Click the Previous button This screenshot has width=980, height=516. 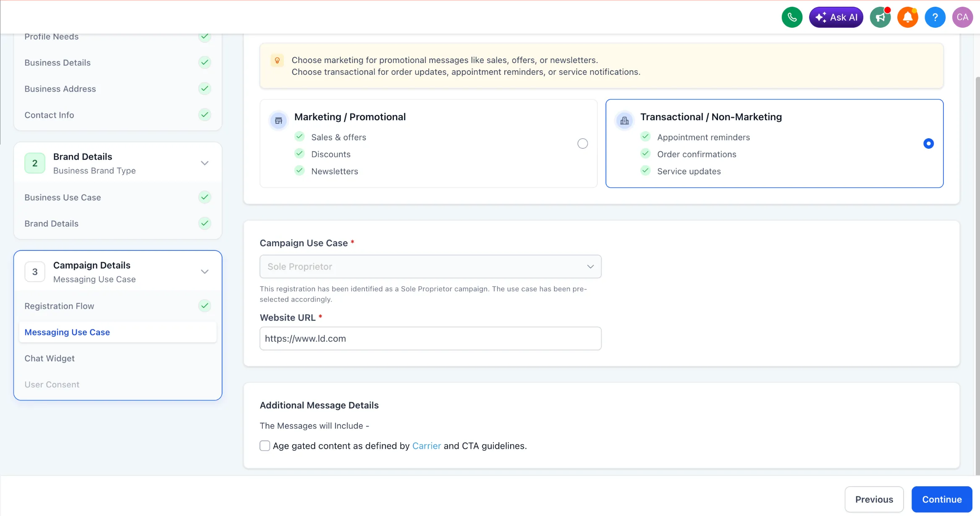pyautogui.click(x=874, y=499)
